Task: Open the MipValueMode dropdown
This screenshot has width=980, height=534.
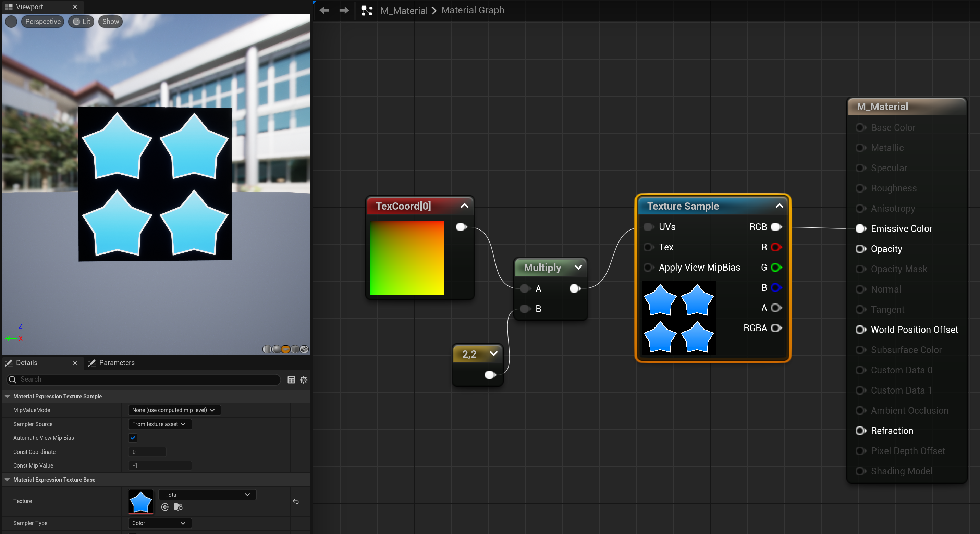Action: coord(174,410)
